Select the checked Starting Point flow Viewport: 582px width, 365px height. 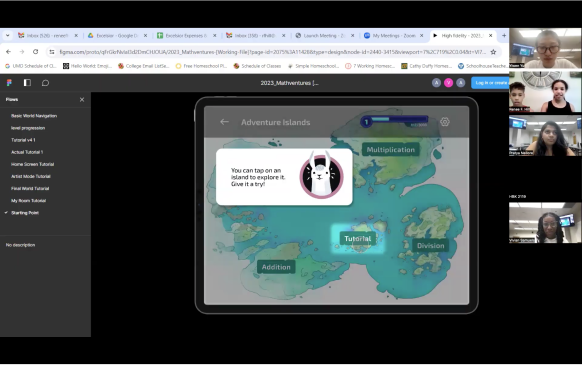(25, 213)
